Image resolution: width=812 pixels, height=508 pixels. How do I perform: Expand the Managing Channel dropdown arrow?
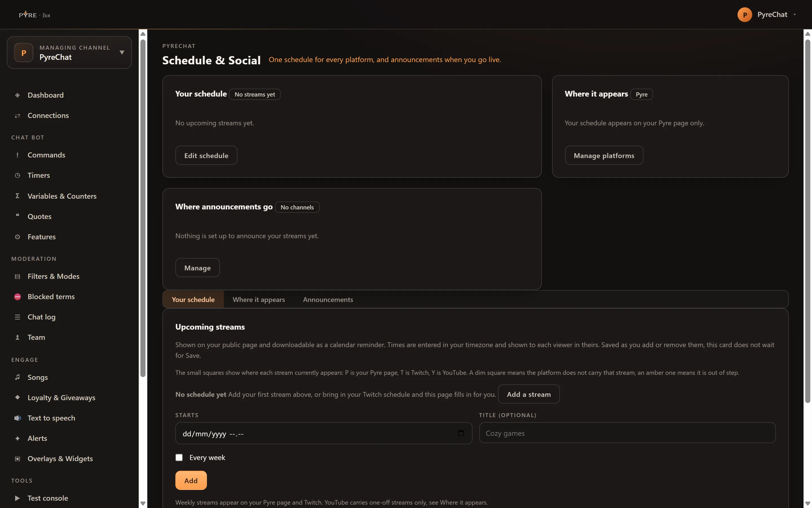(x=122, y=52)
